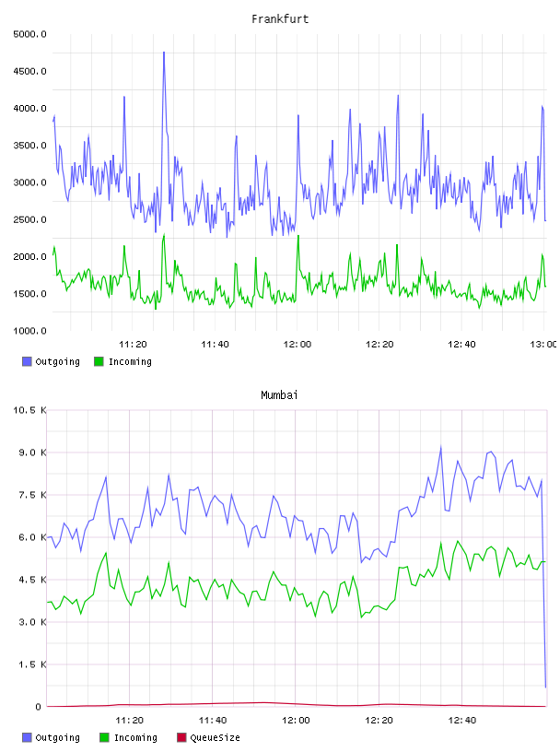Image resolution: width=560 pixels, height=752 pixels.
Task: Click the green Incoming swatch in Frankfurt legend
Action: point(99,361)
